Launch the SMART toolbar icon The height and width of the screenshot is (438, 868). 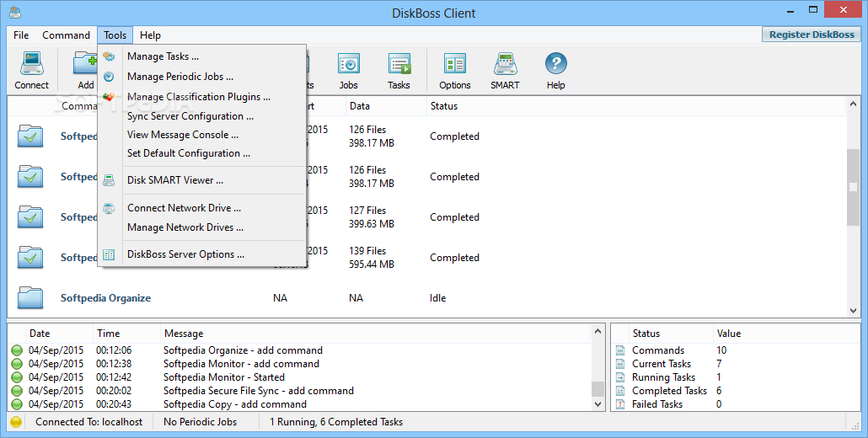point(505,70)
